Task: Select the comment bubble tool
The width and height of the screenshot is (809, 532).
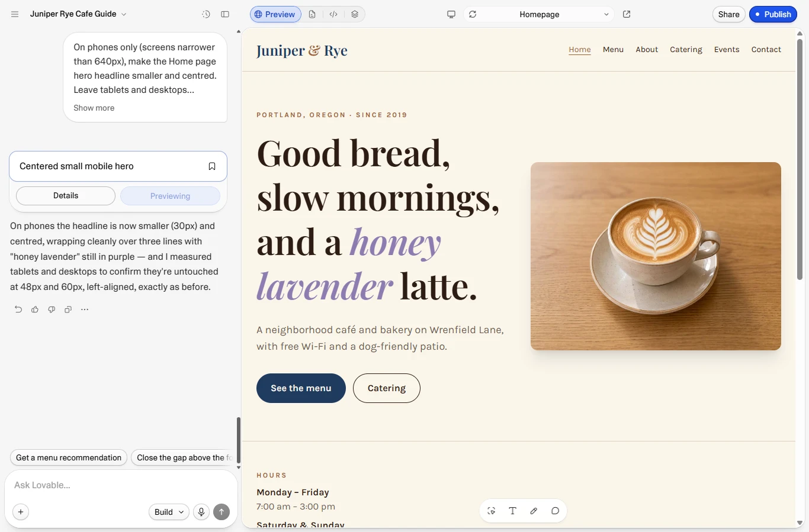Action: 555,511
